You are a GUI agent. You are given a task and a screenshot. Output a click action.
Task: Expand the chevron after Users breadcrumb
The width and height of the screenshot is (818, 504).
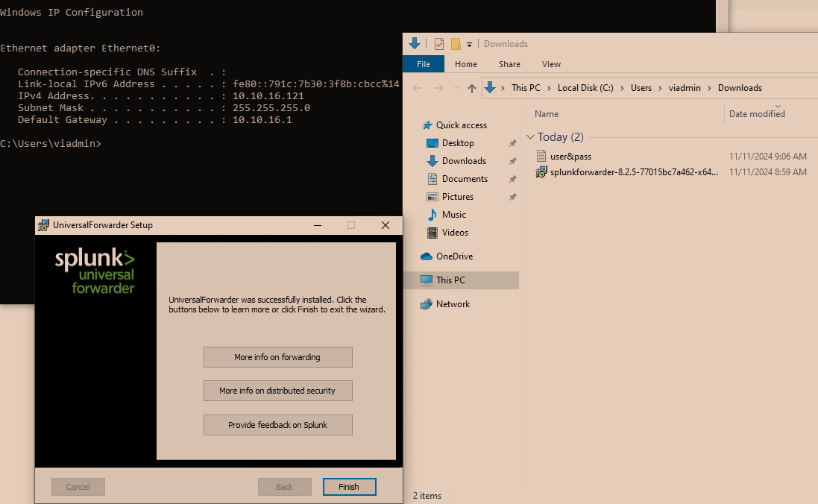[x=660, y=88]
